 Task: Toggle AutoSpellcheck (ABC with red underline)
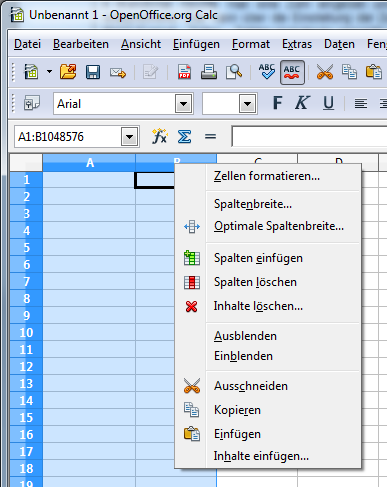pyautogui.click(x=292, y=72)
